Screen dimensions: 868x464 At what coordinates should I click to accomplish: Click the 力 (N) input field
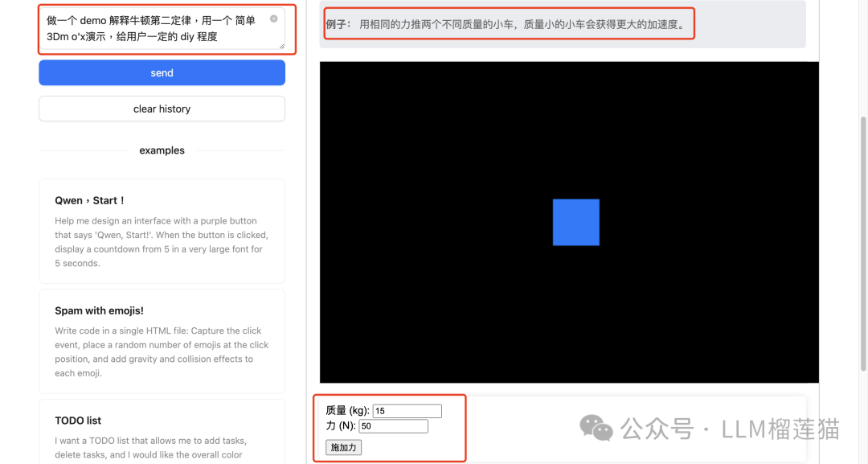(393, 425)
